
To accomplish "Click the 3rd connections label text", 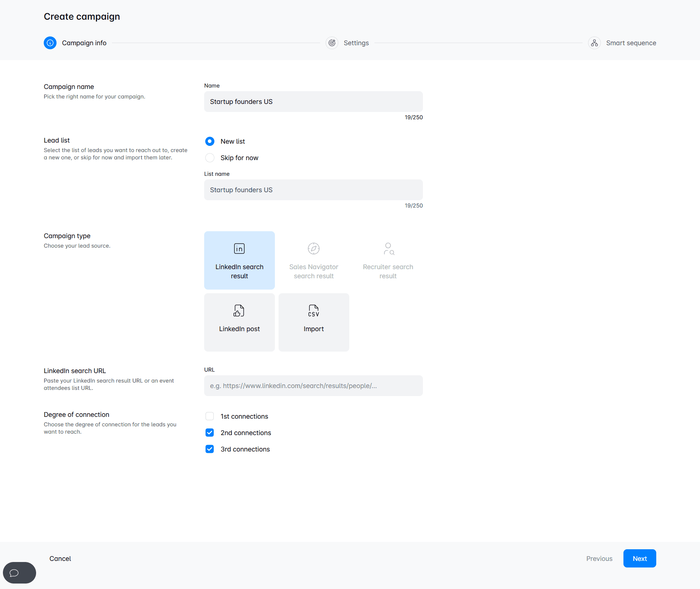I will [x=245, y=449].
